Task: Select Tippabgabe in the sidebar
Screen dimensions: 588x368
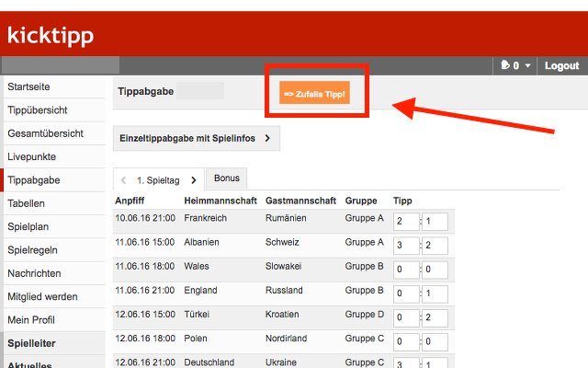Action: [54, 180]
